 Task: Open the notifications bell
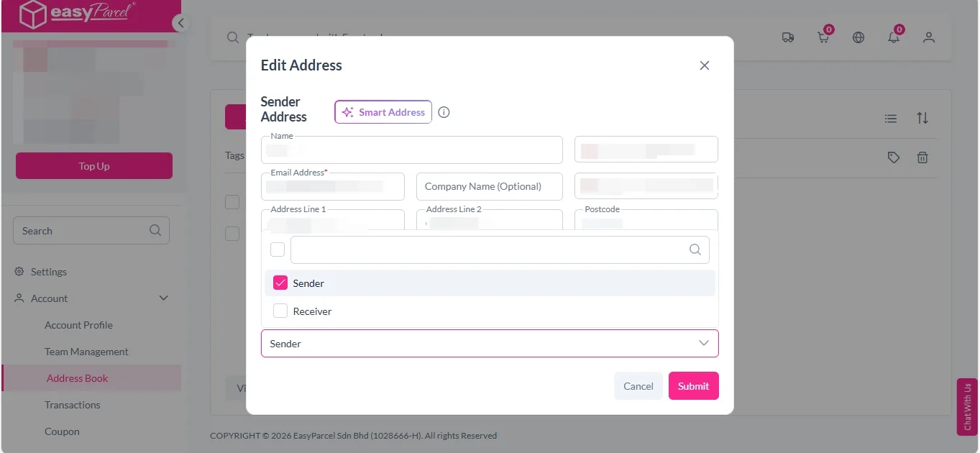[894, 37]
